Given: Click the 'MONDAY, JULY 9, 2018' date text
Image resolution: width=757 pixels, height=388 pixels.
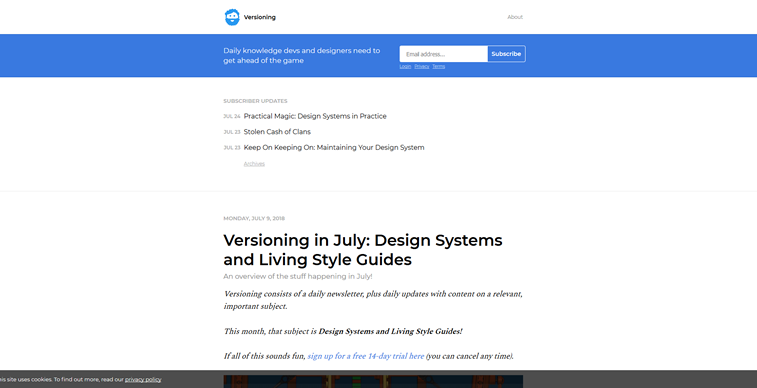Looking at the screenshot, I should [x=254, y=218].
